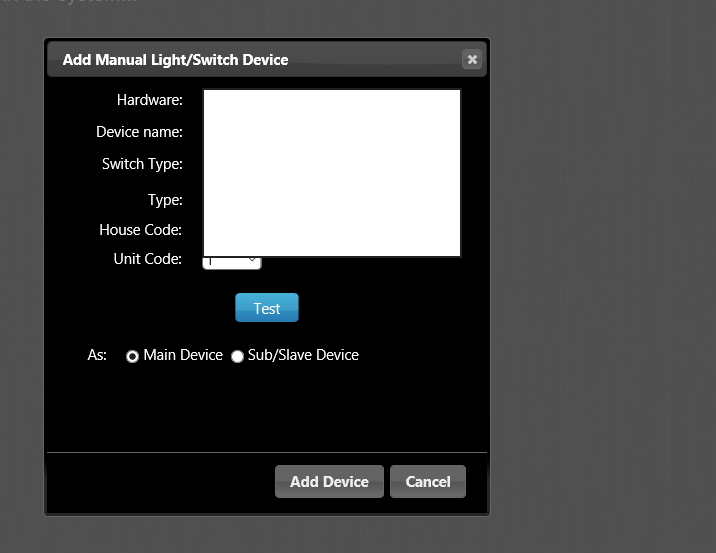Cancel adding the device

(428, 482)
